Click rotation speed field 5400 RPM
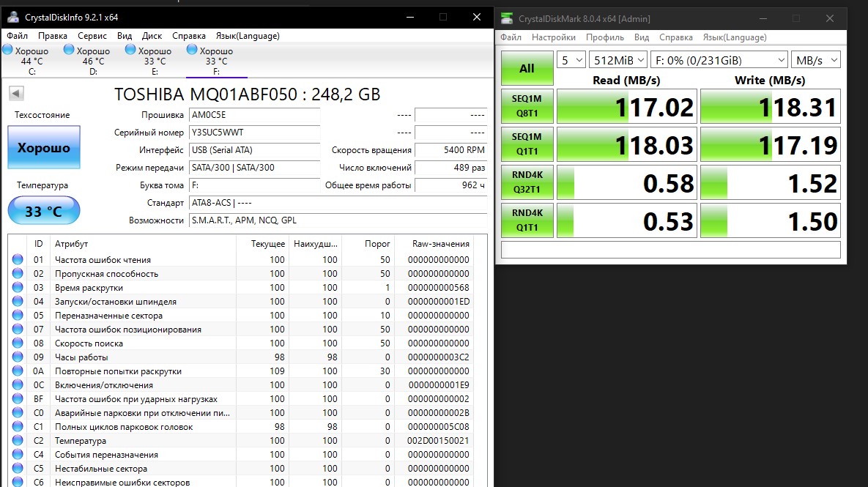 coord(450,150)
